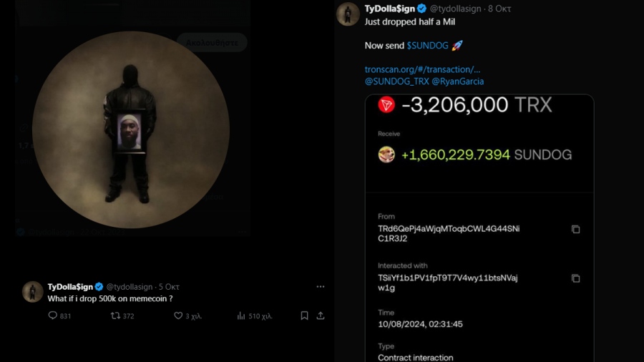Copy the Interacted with contract address
Image resolution: width=644 pixels, height=362 pixels.
point(576,278)
